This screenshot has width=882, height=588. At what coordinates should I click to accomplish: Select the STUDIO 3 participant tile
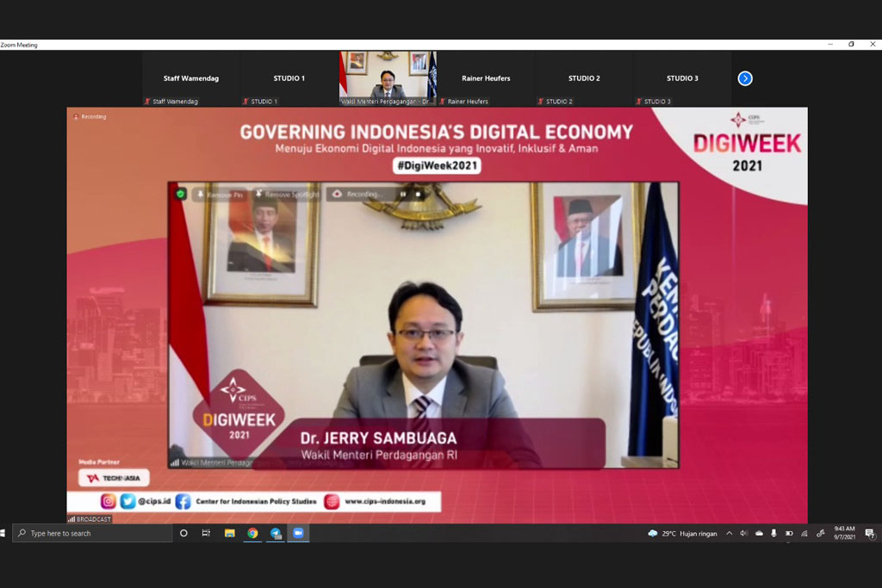pyautogui.click(x=682, y=78)
